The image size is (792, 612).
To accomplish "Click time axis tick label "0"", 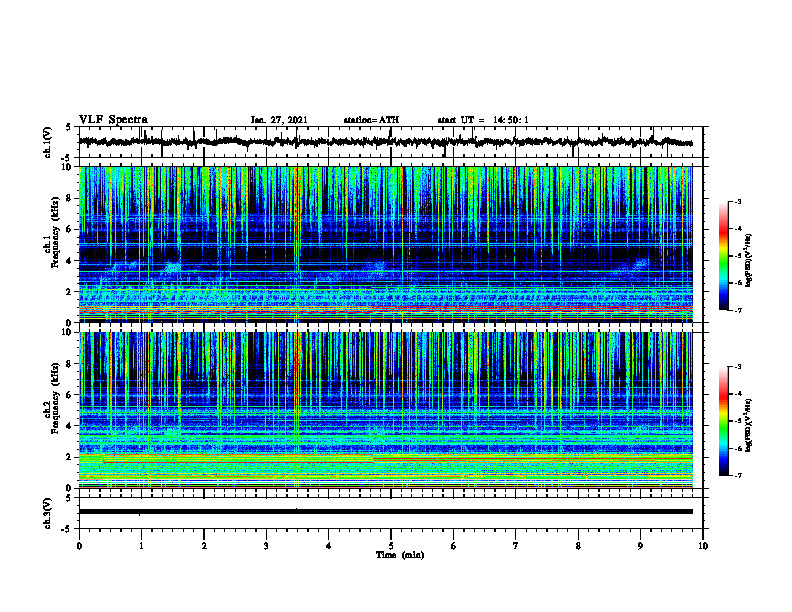I will click(79, 546).
